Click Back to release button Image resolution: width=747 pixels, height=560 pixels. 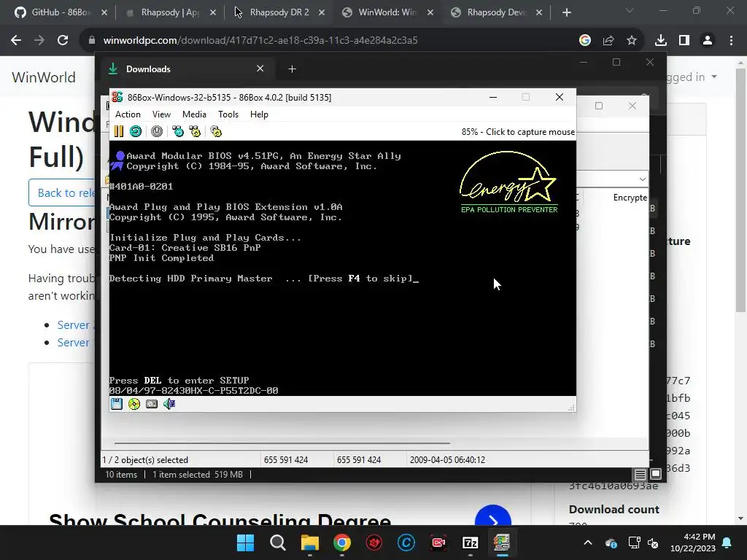coord(62,192)
